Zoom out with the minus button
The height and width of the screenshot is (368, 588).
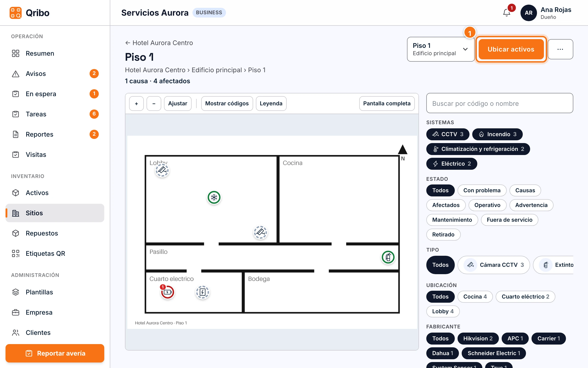point(154,103)
